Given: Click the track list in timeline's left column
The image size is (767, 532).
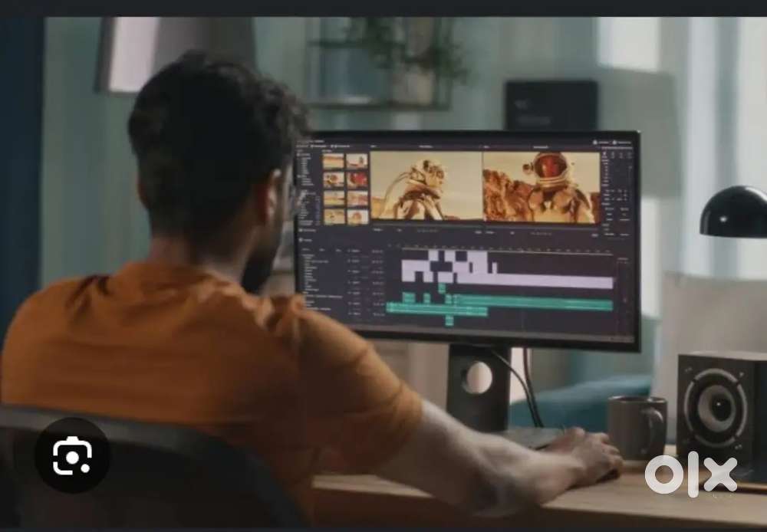Looking at the screenshot, I should (322, 280).
